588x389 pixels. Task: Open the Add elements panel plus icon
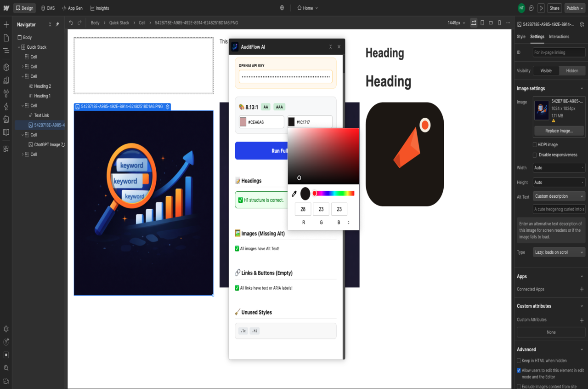pos(6,24)
